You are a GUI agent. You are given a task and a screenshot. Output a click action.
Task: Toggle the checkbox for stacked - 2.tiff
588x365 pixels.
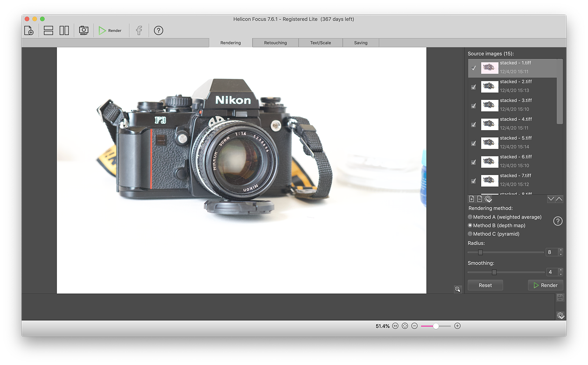474,87
